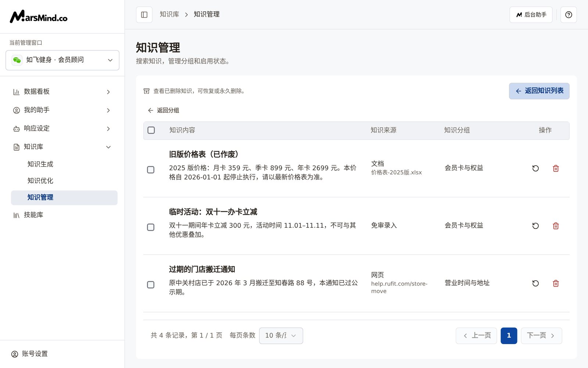Image resolution: width=588 pixels, height=368 pixels.
Task: Open the 每页条数 10 条 dropdown
Action: coord(281,336)
